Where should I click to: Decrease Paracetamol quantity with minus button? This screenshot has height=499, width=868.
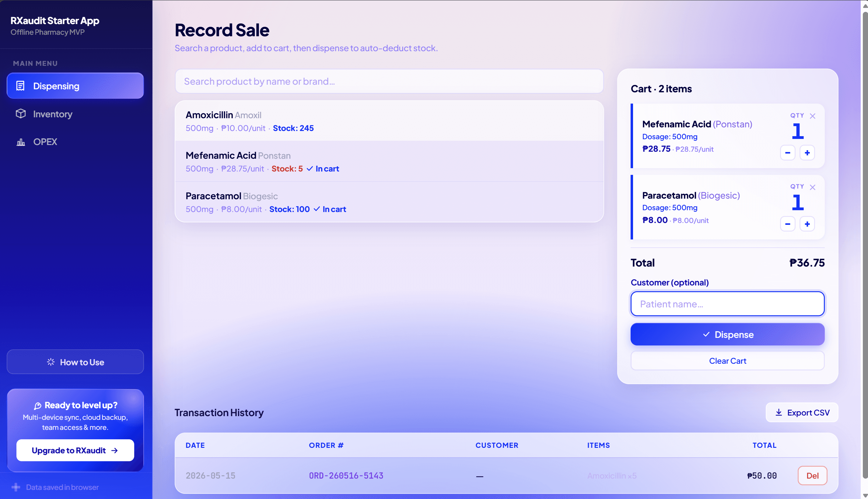788,224
